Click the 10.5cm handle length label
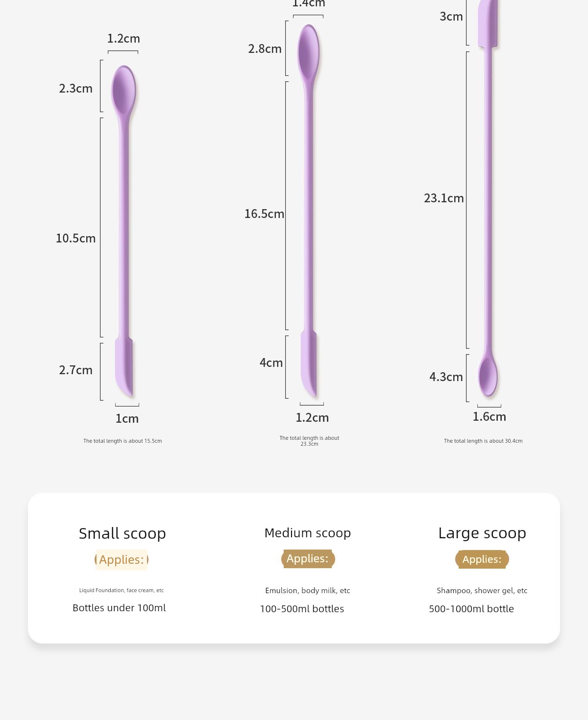 75,239
